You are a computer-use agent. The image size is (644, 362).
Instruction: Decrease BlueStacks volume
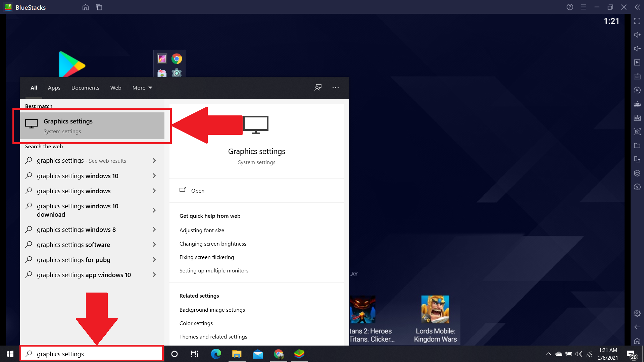click(637, 49)
